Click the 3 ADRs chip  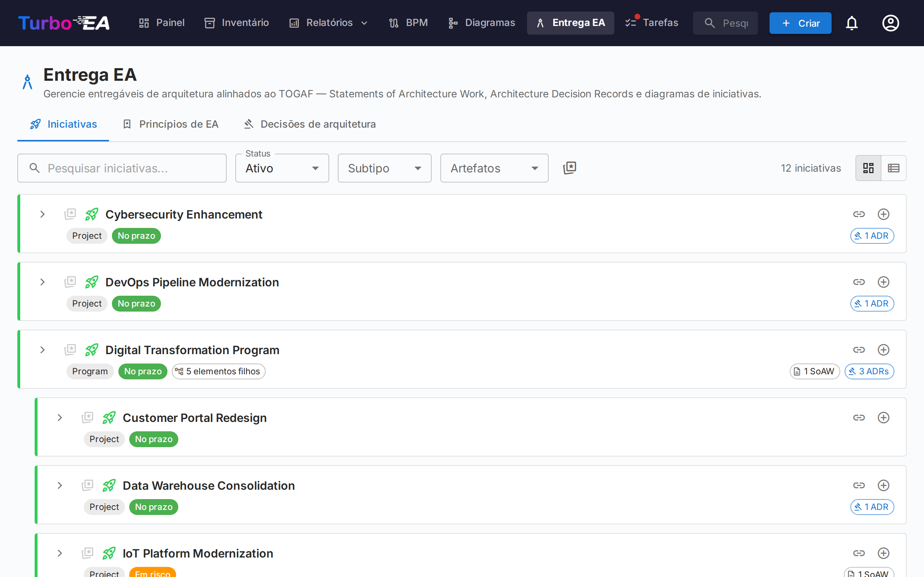click(869, 371)
